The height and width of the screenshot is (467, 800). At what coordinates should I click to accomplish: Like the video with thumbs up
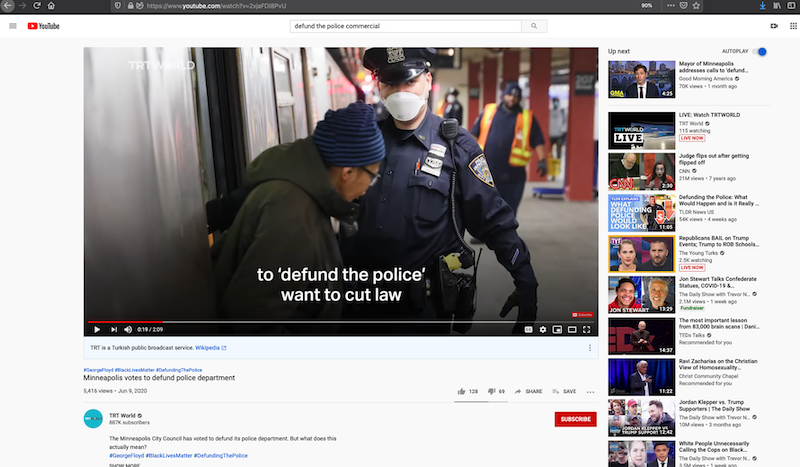coord(462,391)
